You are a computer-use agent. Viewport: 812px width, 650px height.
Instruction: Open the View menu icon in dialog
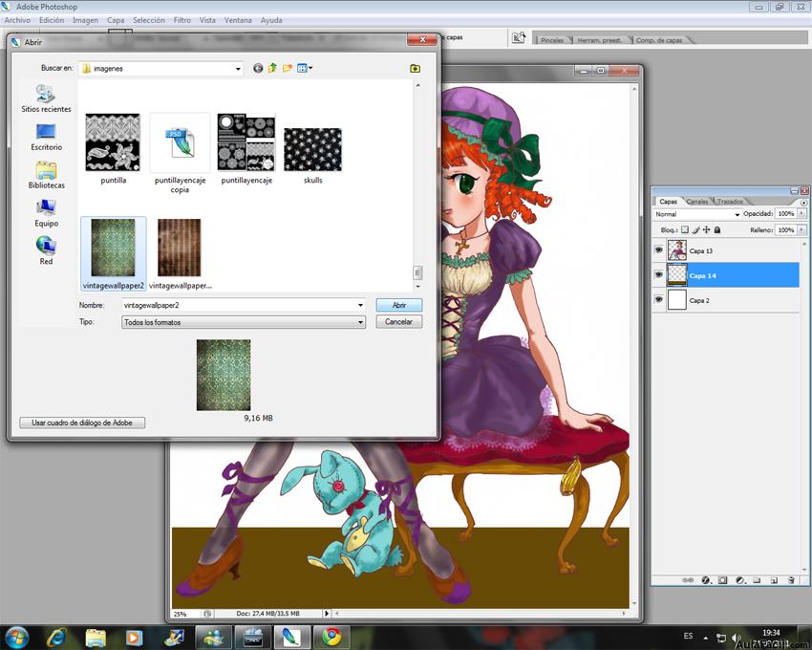coord(304,68)
